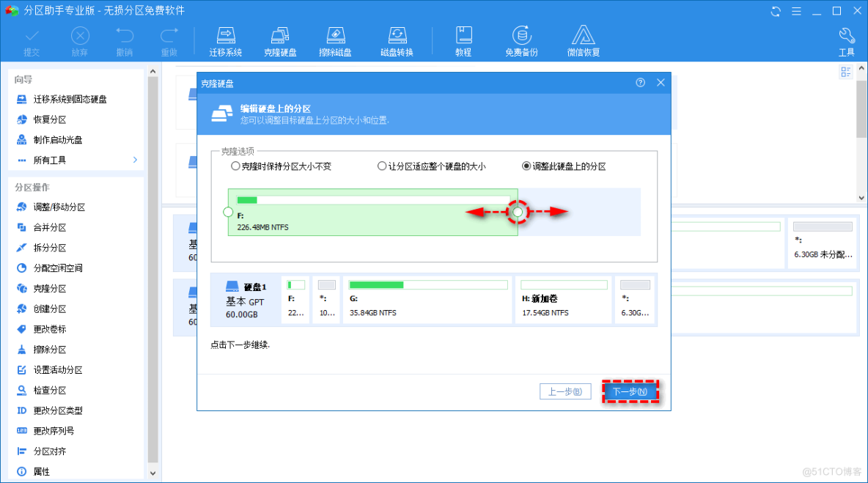The height and width of the screenshot is (483, 868).
Task: Click the 放弃 (discard) toolbar icon
Action: [x=80, y=42]
